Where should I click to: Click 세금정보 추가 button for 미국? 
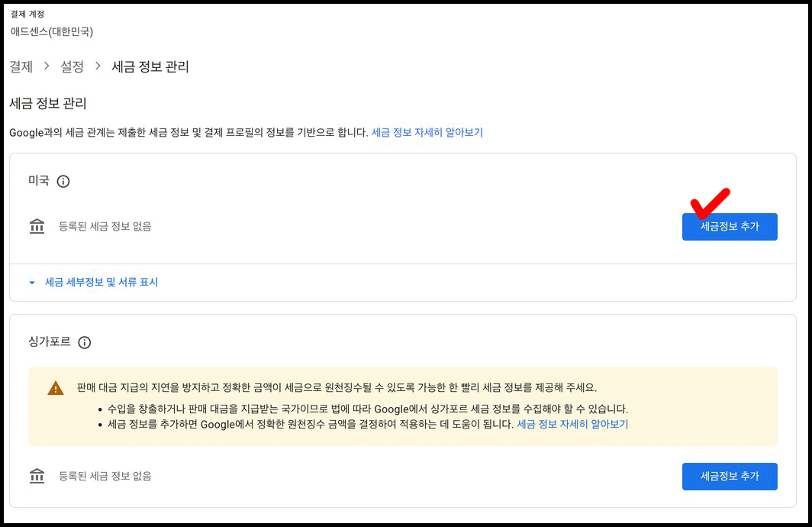(730, 226)
